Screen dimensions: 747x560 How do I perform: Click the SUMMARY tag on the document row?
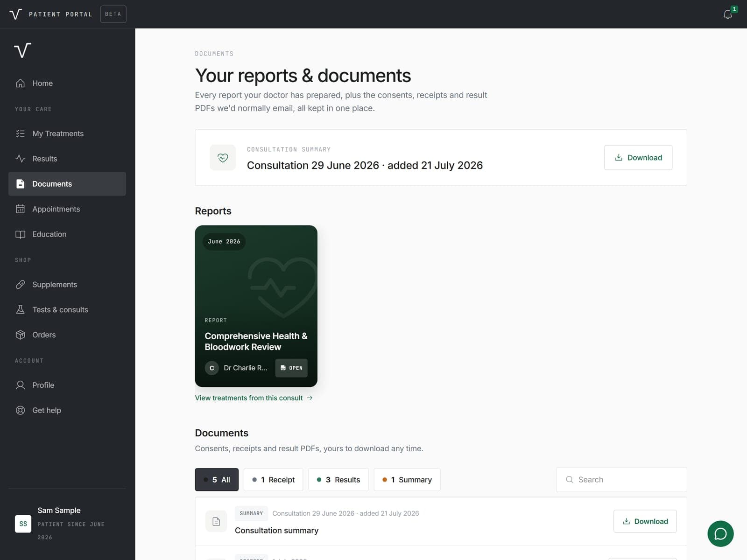point(251,513)
